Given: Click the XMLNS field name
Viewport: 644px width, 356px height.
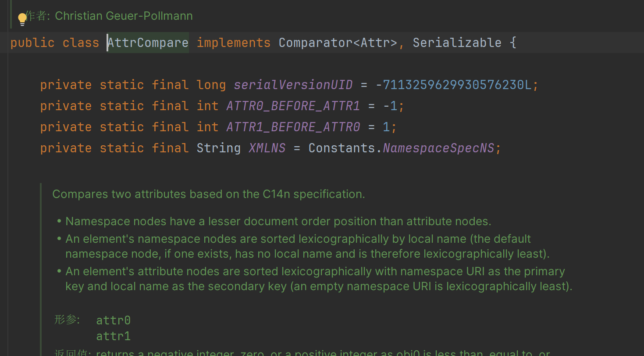Looking at the screenshot, I should (267, 148).
